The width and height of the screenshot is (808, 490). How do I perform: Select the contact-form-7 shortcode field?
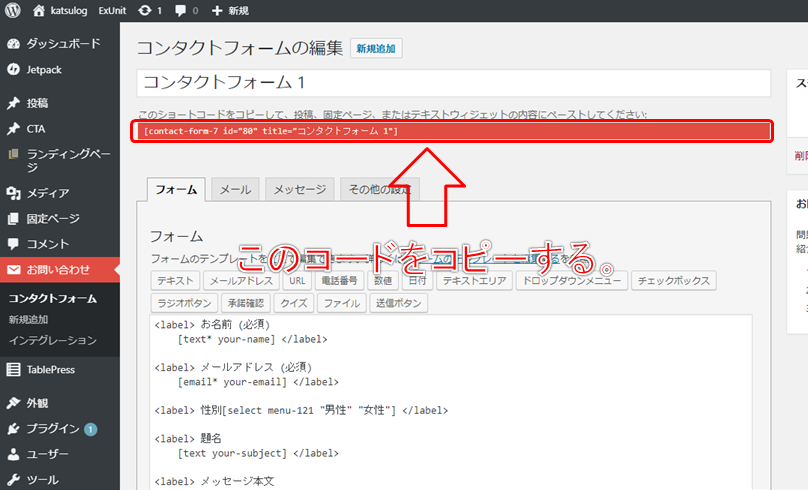(453, 131)
